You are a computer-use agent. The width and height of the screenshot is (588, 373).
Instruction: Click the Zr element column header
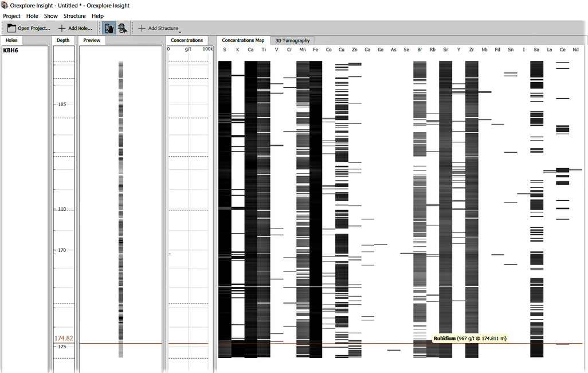[x=472, y=49]
